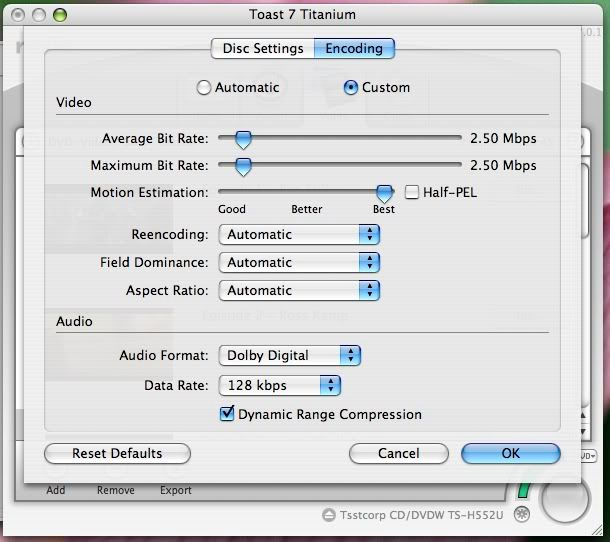Image resolution: width=610 pixels, height=542 pixels.
Task: Click the small gear icon beside the burn button
Action: [x=522, y=514]
